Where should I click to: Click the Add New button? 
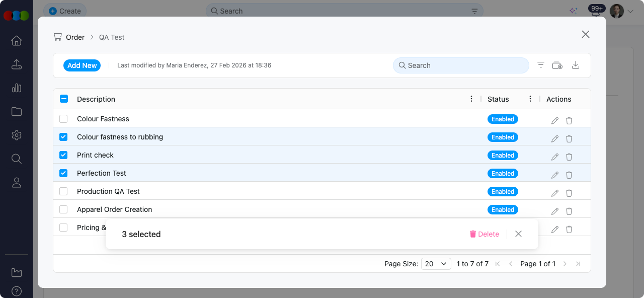tap(82, 65)
